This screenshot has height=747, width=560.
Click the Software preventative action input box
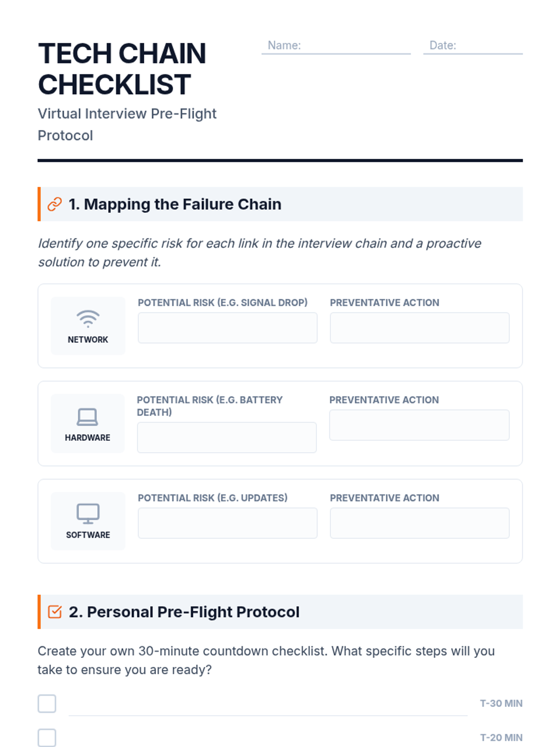pyautogui.click(x=420, y=523)
